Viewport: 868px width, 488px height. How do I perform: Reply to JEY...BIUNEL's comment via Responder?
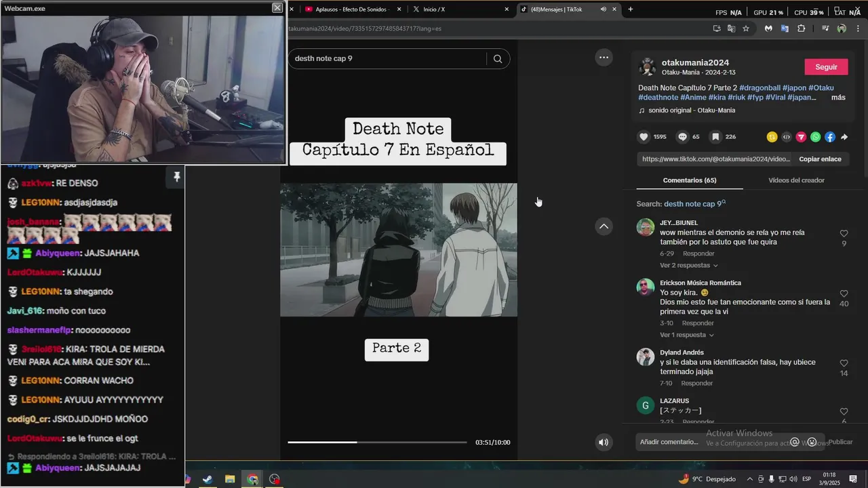click(x=698, y=253)
